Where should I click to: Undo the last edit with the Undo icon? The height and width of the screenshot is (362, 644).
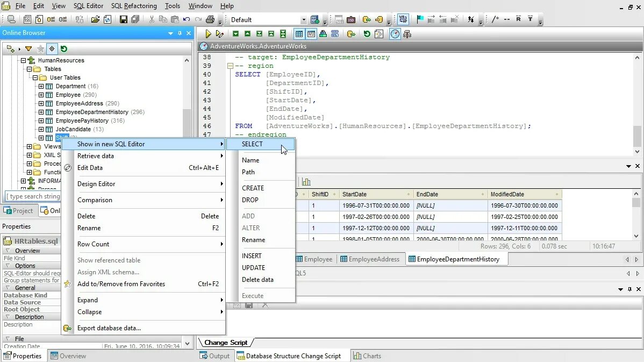(x=186, y=19)
